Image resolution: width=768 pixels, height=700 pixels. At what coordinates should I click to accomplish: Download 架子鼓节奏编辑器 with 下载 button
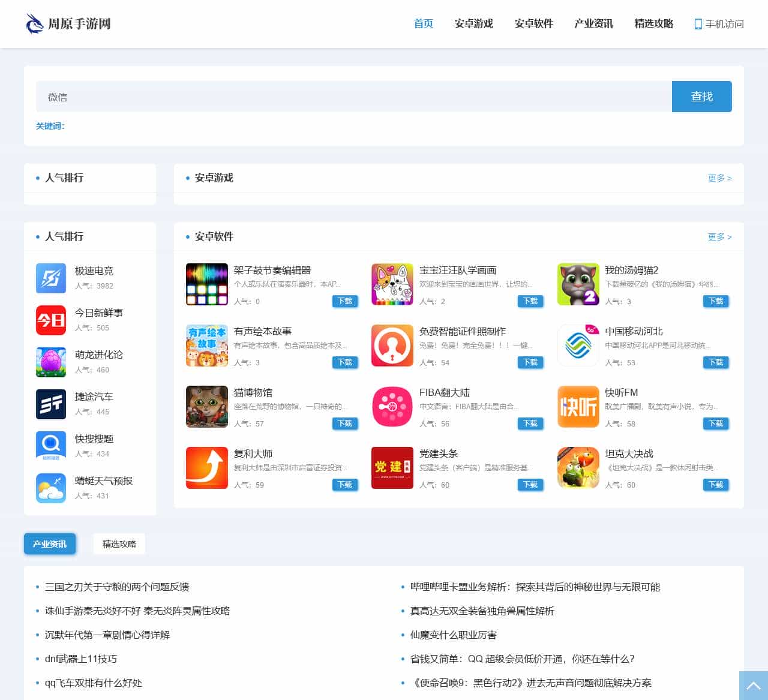(x=345, y=301)
